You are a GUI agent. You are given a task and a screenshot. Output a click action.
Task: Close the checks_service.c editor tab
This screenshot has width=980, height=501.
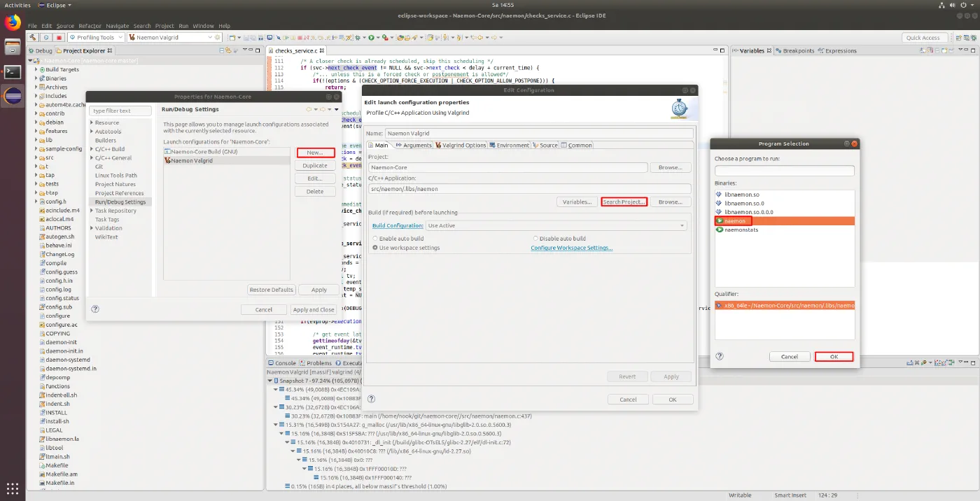(322, 50)
